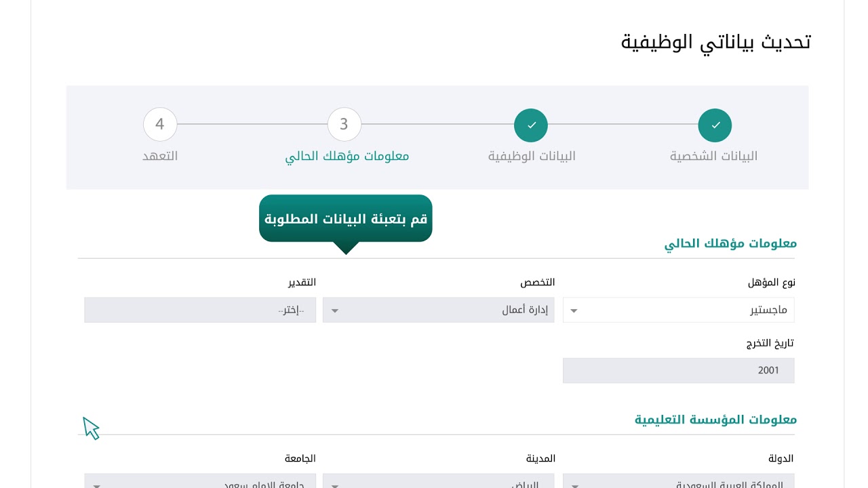Open the الدولة country dropdown
Viewport: 868px width, 488px height.
[x=678, y=481]
